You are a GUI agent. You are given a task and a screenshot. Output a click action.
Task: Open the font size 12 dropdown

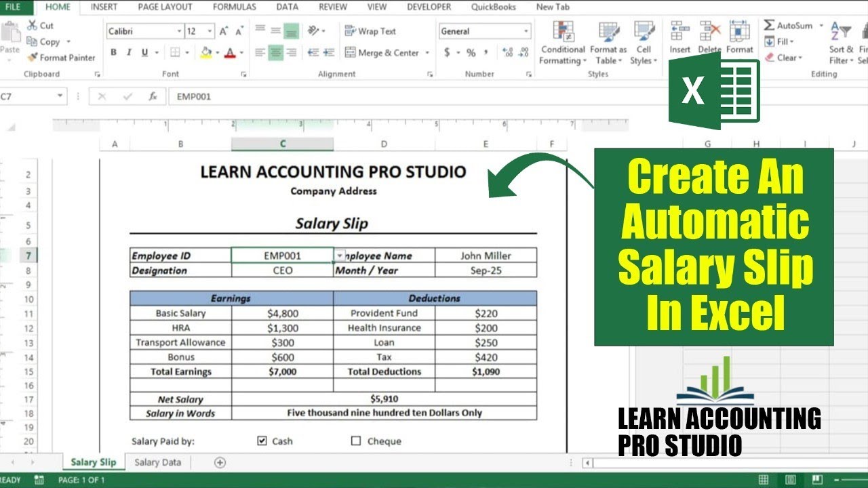[x=211, y=31]
